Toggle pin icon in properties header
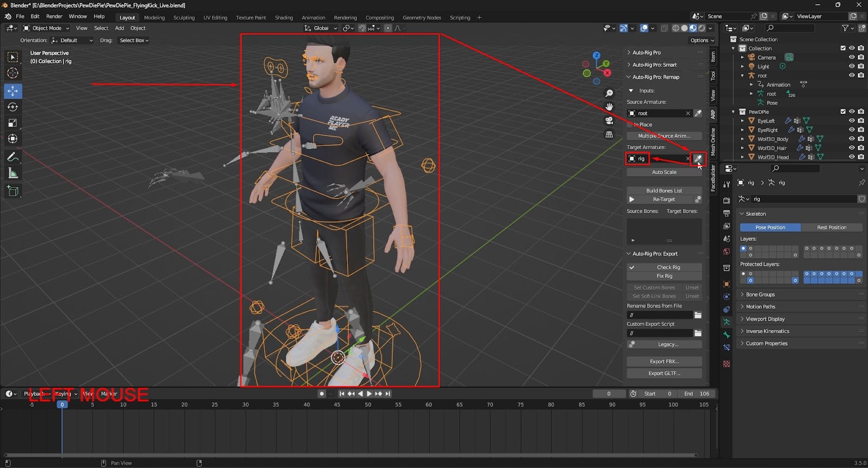This screenshot has height=468, width=868. [x=862, y=183]
